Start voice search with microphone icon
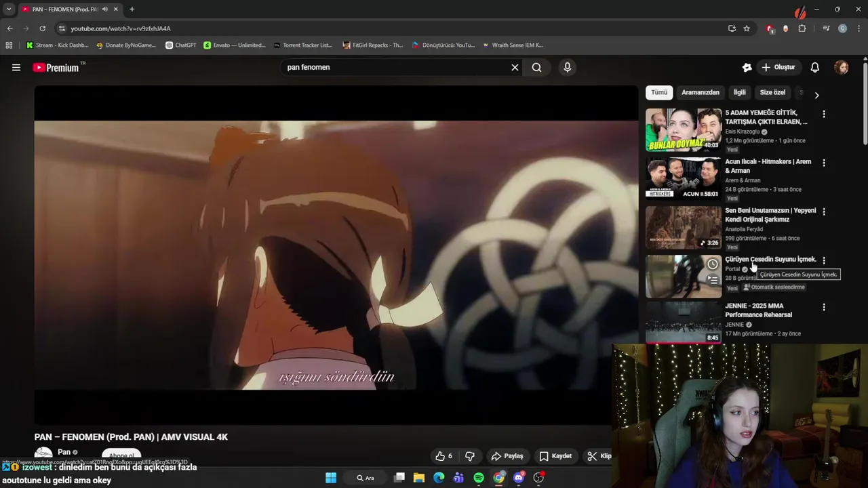 (x=568, y=67)
